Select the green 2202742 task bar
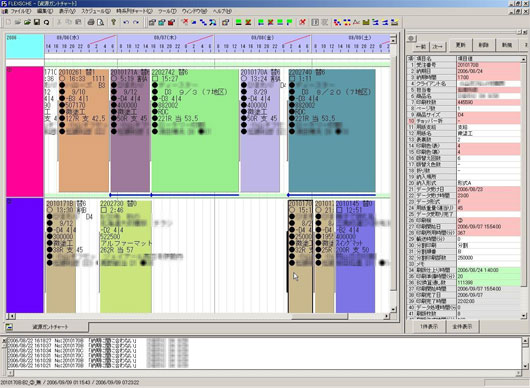530x388 pixels. point(195,130)
